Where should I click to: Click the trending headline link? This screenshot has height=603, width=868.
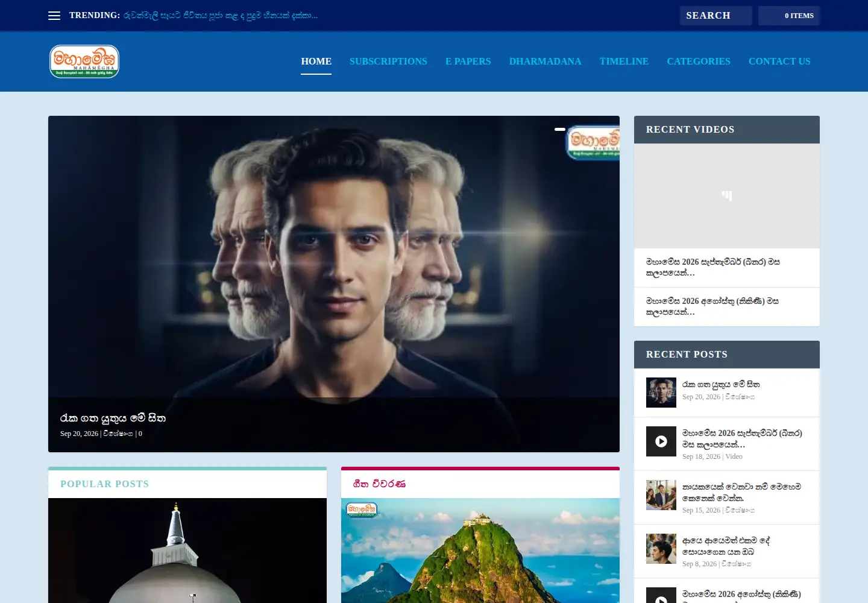coord(221,16)
